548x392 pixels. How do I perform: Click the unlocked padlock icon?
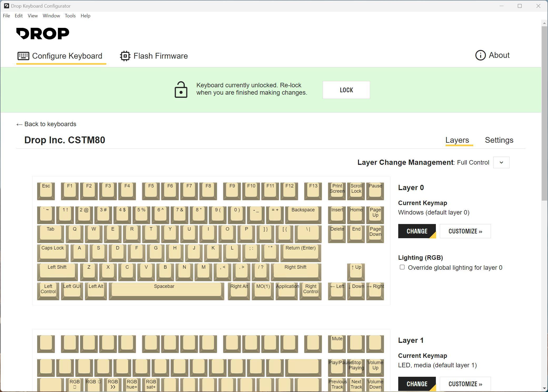[x=181, y=90]
